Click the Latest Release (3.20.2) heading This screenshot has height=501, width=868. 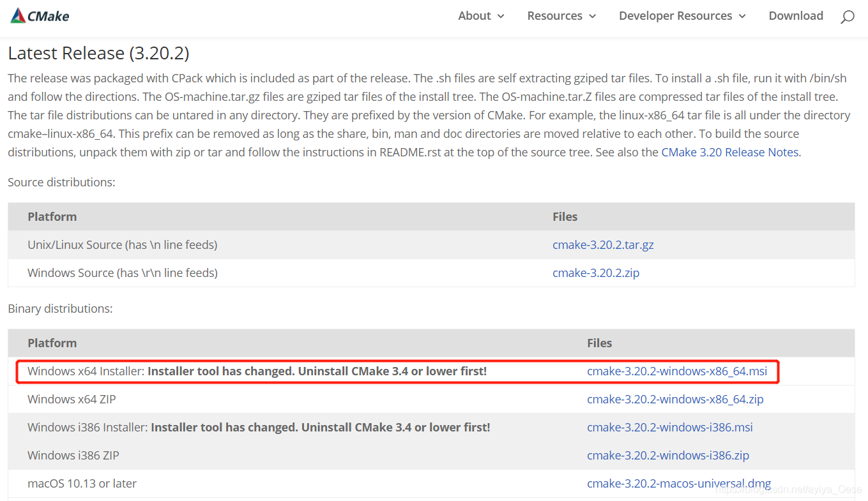pyautogui.click(x=98, y=53)
